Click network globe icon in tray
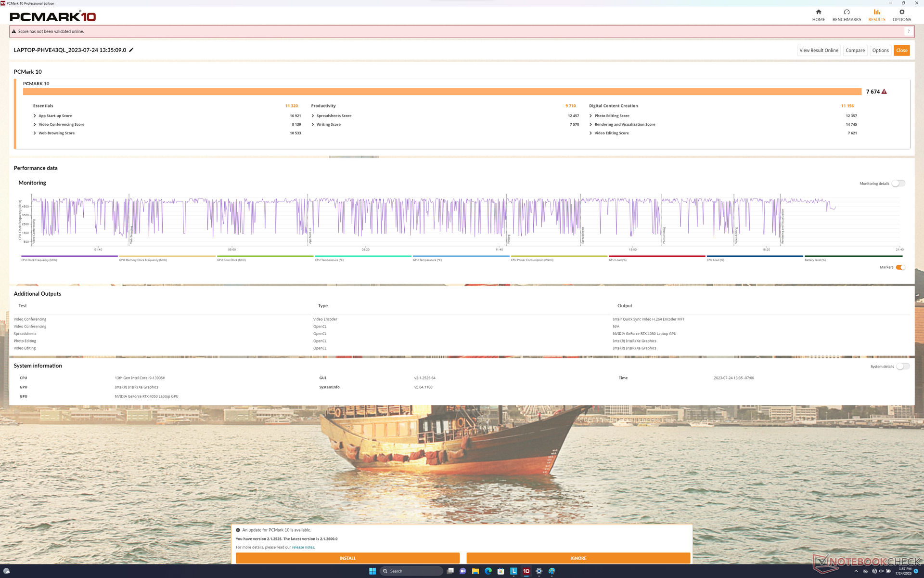The image size is (924, 578). [x=874, y=571]
